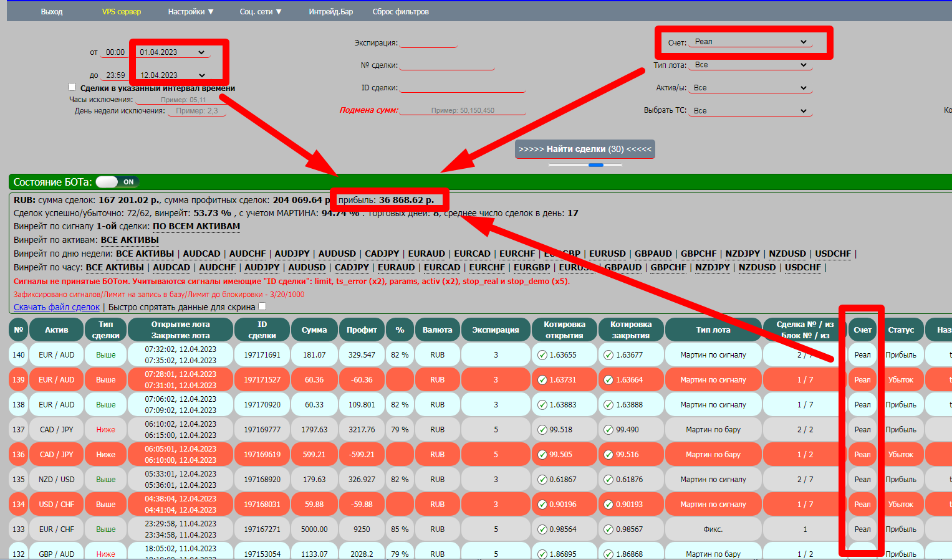Tick 'Быстро спрятать данные для скрина' checkbox
Image resolution: width=952 pixels, height=560 pixels.
coord(262,306)
